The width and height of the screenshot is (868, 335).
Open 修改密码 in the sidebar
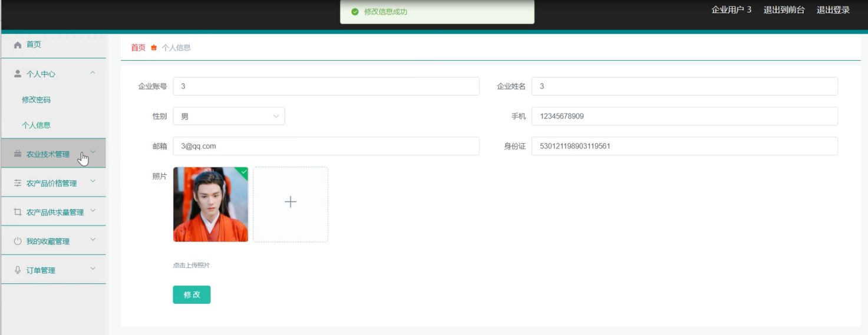point(36,100)
